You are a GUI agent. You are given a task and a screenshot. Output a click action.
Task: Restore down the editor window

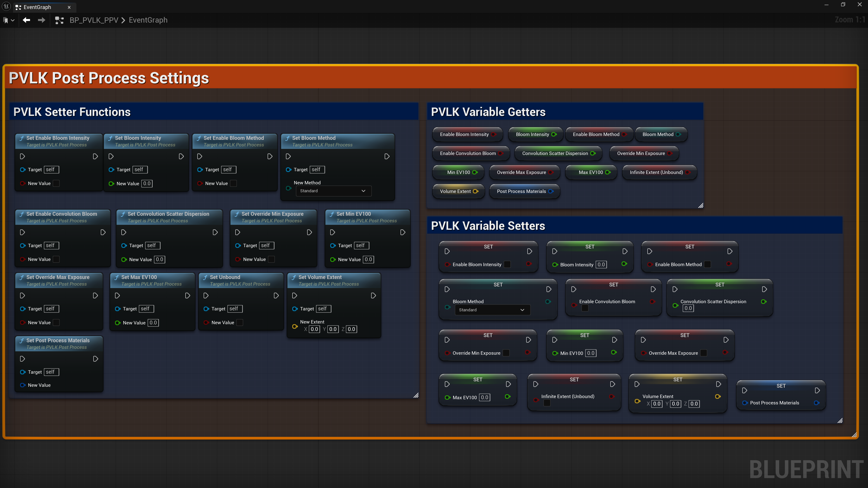pos(843,4)
